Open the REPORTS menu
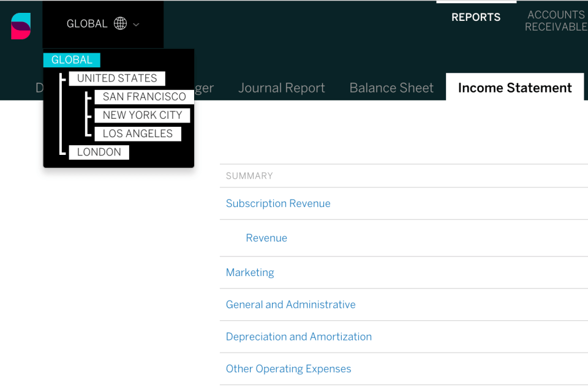This screenshot has width=588, height=390. pyautogui.click(x=476, y=17)
